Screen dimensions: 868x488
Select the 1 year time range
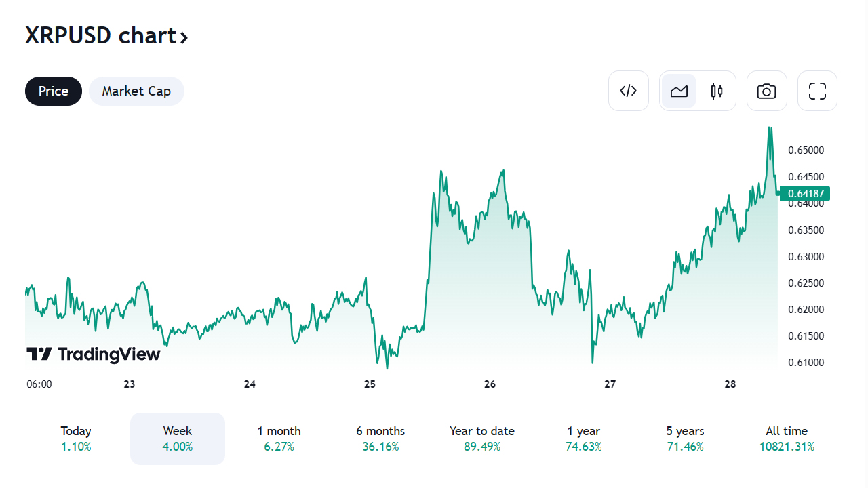584,439
